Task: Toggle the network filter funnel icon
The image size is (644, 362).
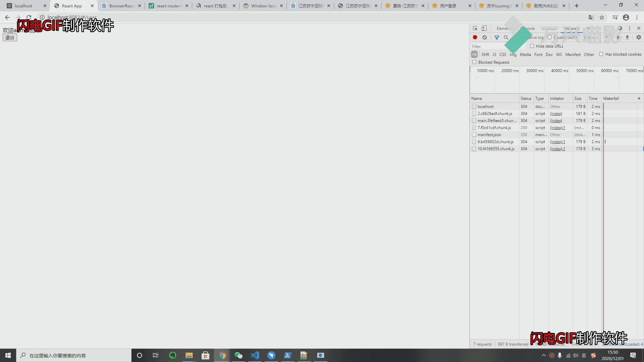Action: tap(497, 38)
